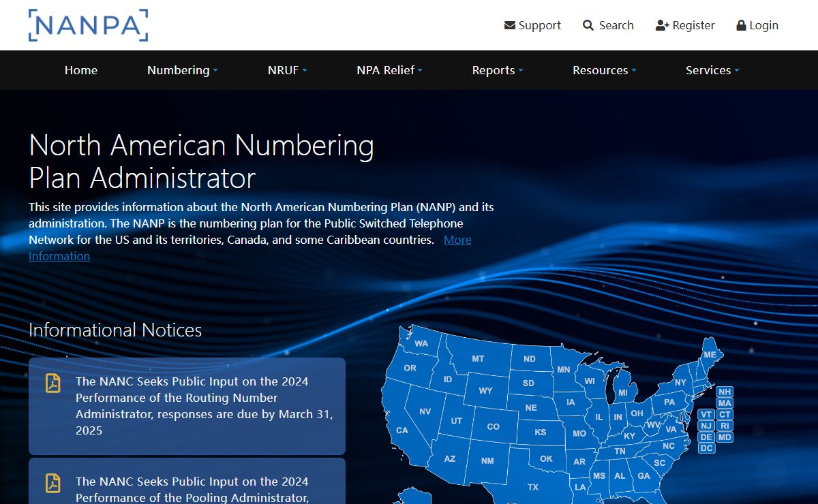Select Minnesota (MN) on the map
The image size is (818, 504).
pyautogui.click(x=564, y=370)
